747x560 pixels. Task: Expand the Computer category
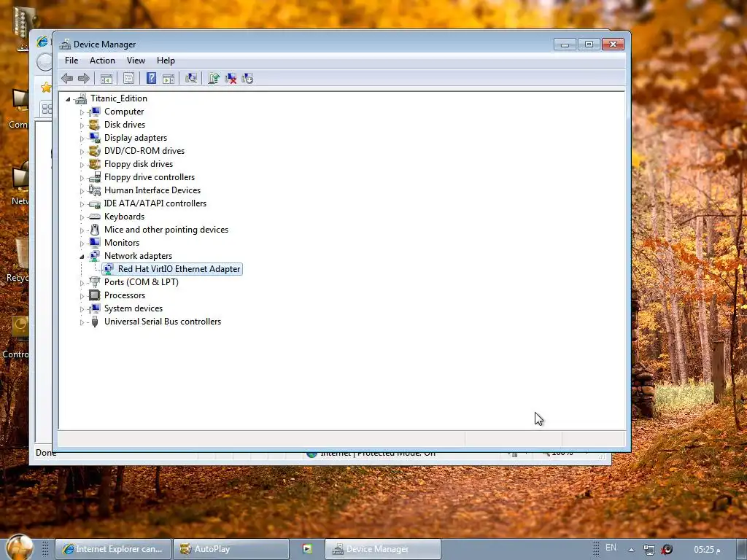click(x=82, y=112)
